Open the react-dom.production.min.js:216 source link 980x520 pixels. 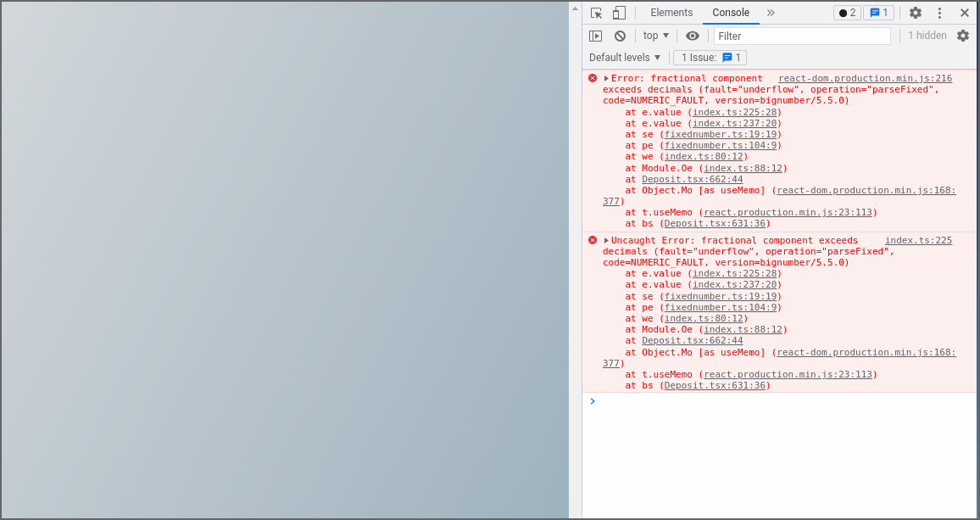click(x=865, y=78)
